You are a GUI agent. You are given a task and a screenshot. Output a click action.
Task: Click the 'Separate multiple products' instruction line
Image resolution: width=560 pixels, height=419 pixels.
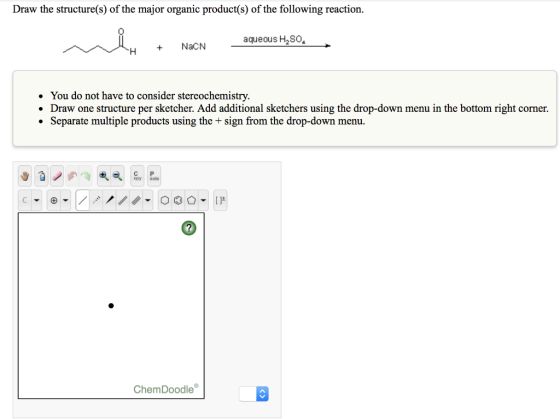[x=208, y=121]
